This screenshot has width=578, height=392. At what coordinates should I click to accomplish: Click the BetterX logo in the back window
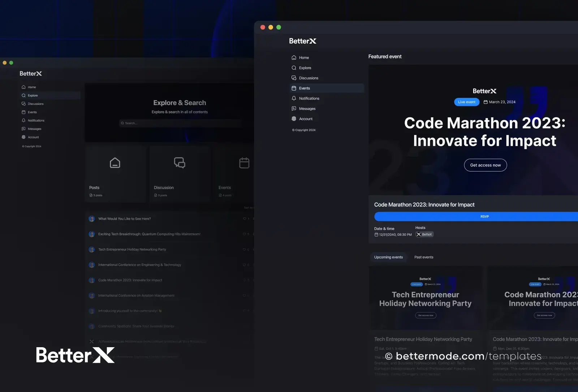click(31, 74)
